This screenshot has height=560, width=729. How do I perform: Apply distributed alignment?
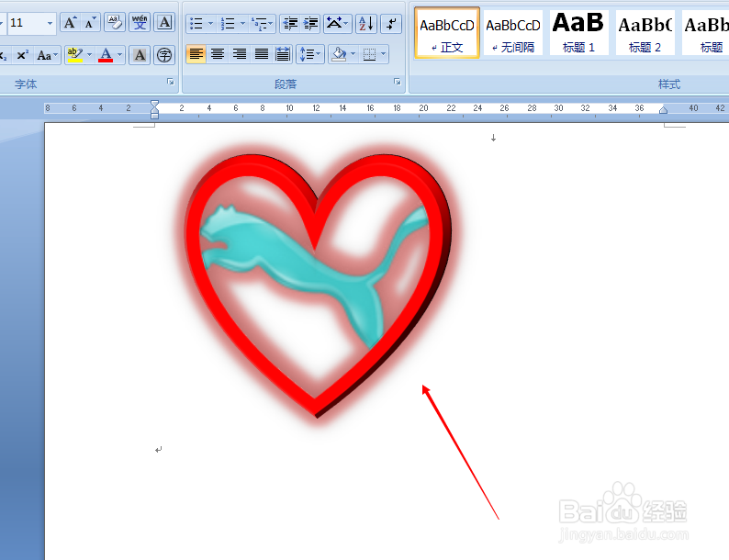[283, 54]
